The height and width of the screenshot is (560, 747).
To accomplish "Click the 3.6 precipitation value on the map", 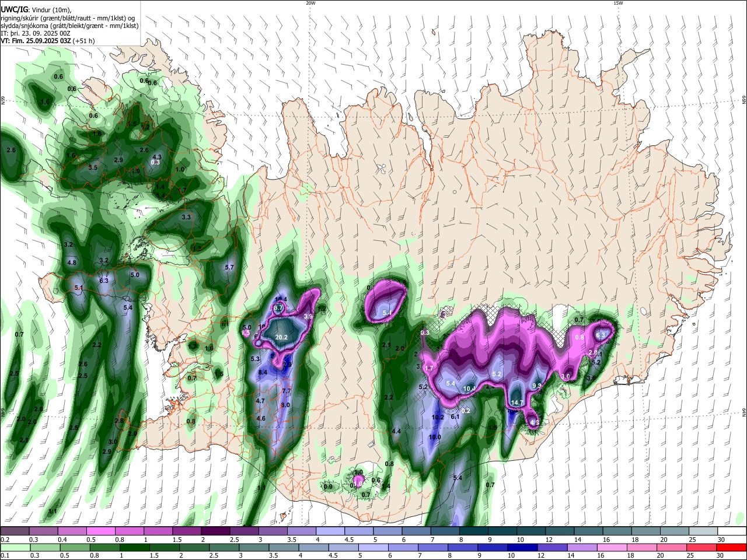I will [591, 378].
